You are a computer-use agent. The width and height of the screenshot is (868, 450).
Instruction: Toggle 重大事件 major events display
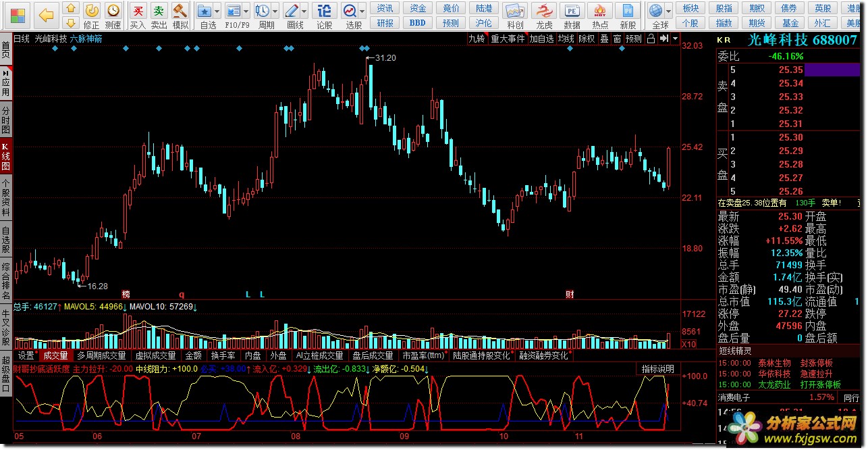508,39
